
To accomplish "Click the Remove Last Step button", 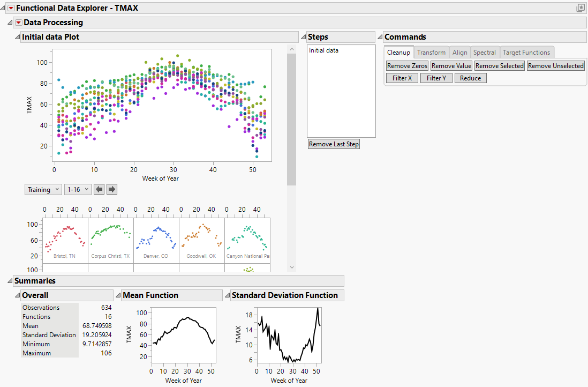I will 334,144.
